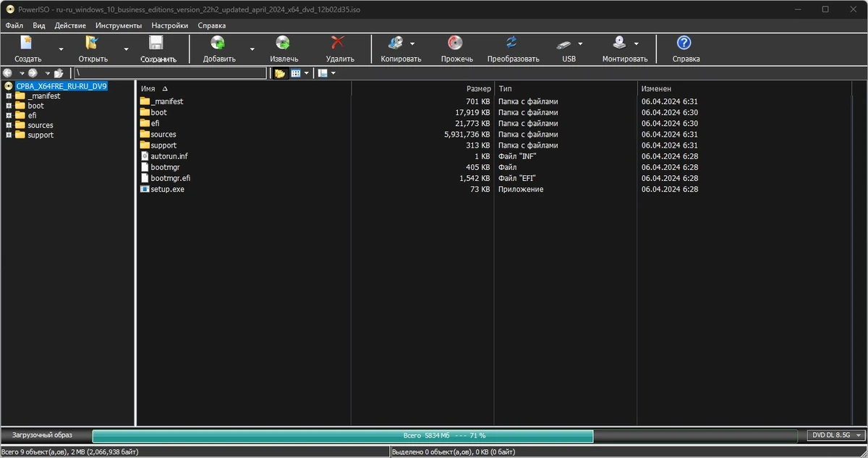868x458 pixels.
Task: Select bootmgr.efi file icon
Action: (x=145, y=178)
